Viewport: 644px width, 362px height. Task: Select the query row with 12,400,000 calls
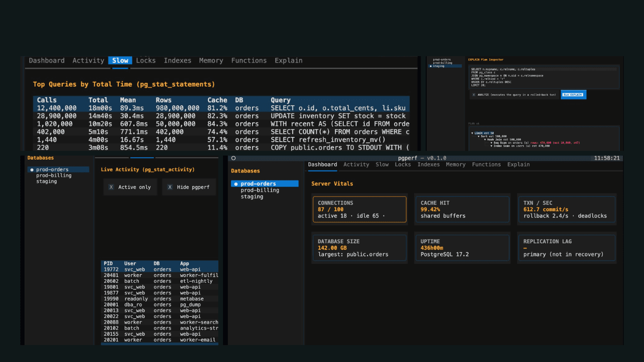click(221, 108)
